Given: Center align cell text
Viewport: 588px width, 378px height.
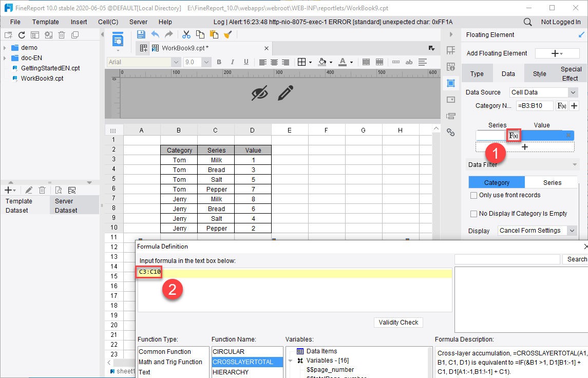Looking at the screenshot, I should coord(274,62).
